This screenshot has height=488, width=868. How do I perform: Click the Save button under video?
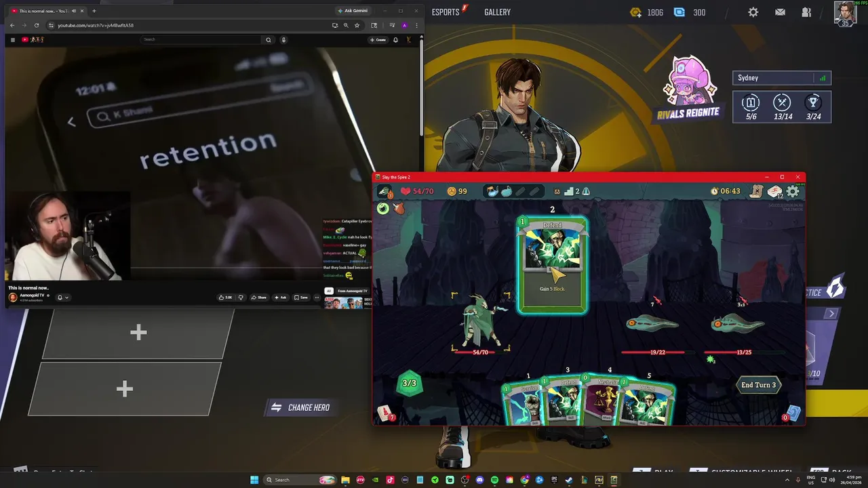coord(300,297)
